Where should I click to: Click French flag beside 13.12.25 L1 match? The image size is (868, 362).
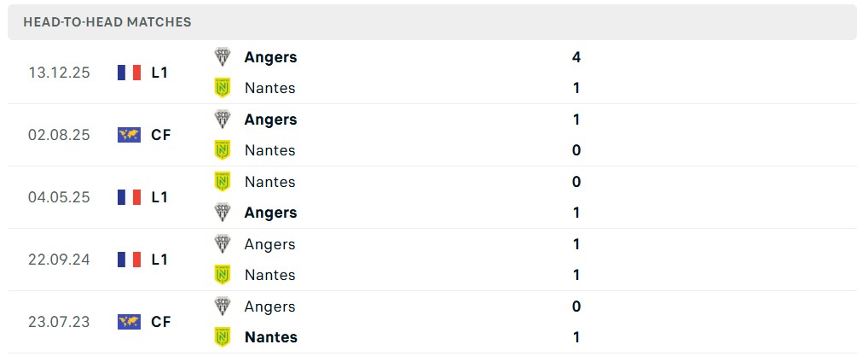click(x=129, y=73)
